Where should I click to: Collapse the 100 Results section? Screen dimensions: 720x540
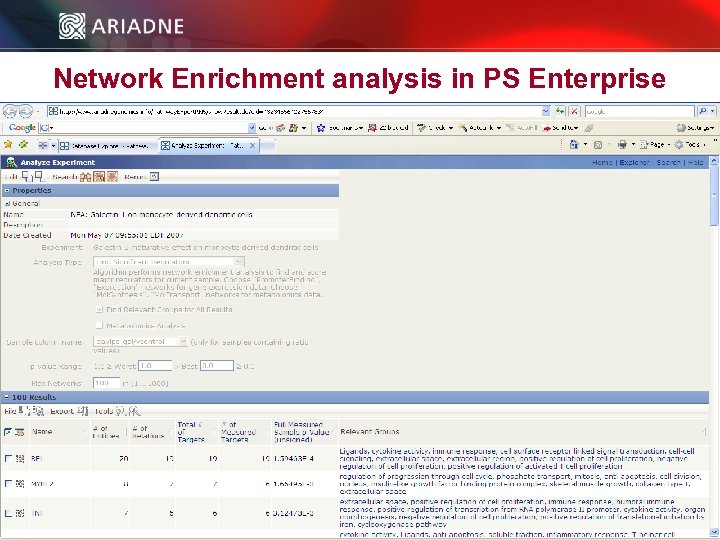6,397
